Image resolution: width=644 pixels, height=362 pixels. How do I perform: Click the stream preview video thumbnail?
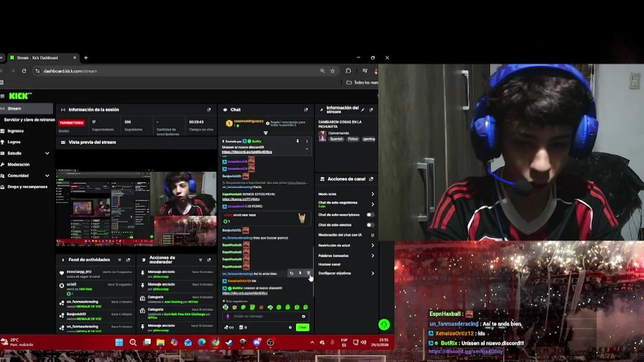(x=136, y=209)
